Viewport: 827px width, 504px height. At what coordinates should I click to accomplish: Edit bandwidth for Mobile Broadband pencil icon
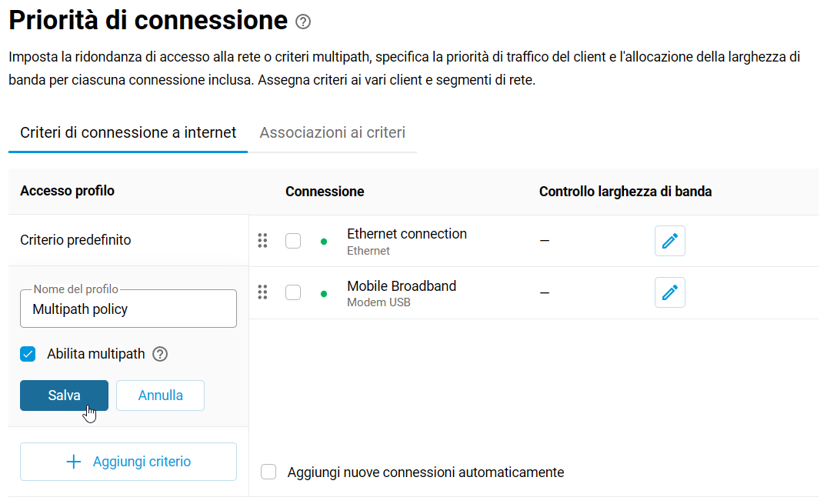(670, 292)
